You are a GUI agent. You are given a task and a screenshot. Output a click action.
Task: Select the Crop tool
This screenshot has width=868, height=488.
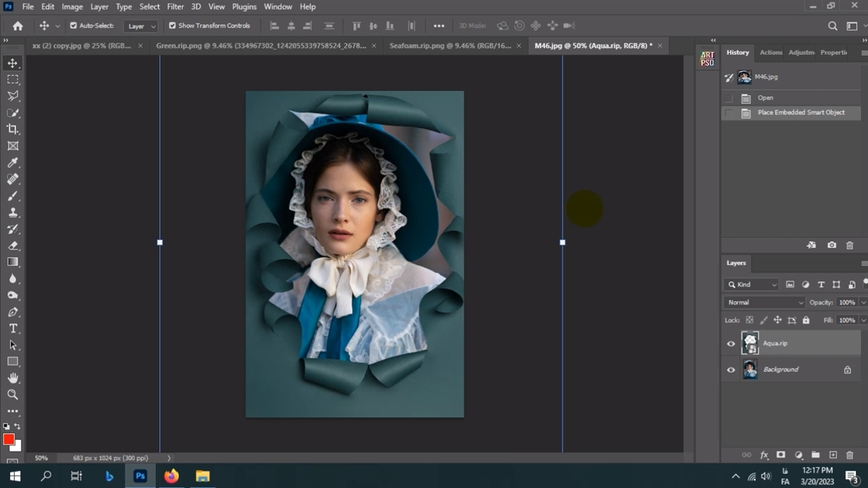pos(13,129)
